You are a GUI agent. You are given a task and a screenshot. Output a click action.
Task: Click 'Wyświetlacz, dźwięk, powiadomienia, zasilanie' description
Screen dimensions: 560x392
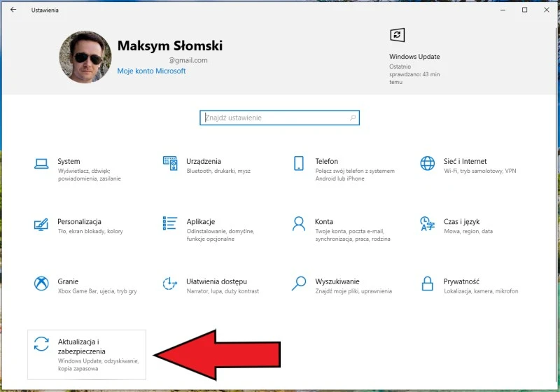coord(90,174)
